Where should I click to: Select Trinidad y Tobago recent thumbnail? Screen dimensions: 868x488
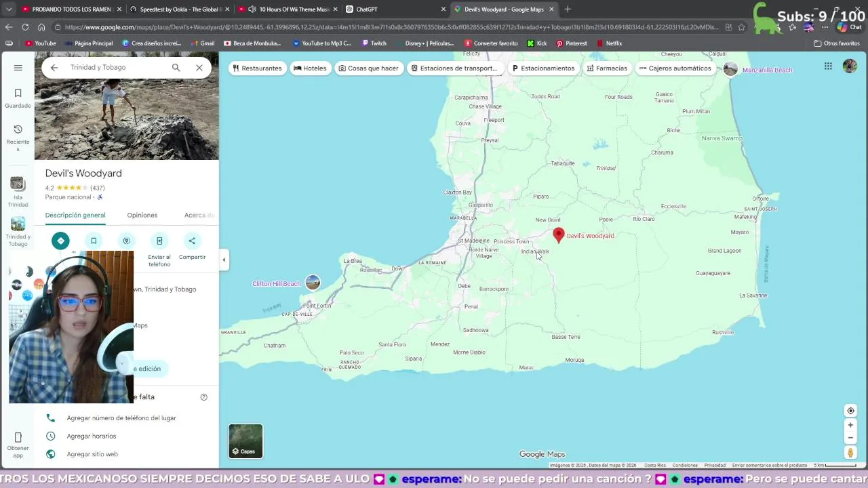click(18, 232)
